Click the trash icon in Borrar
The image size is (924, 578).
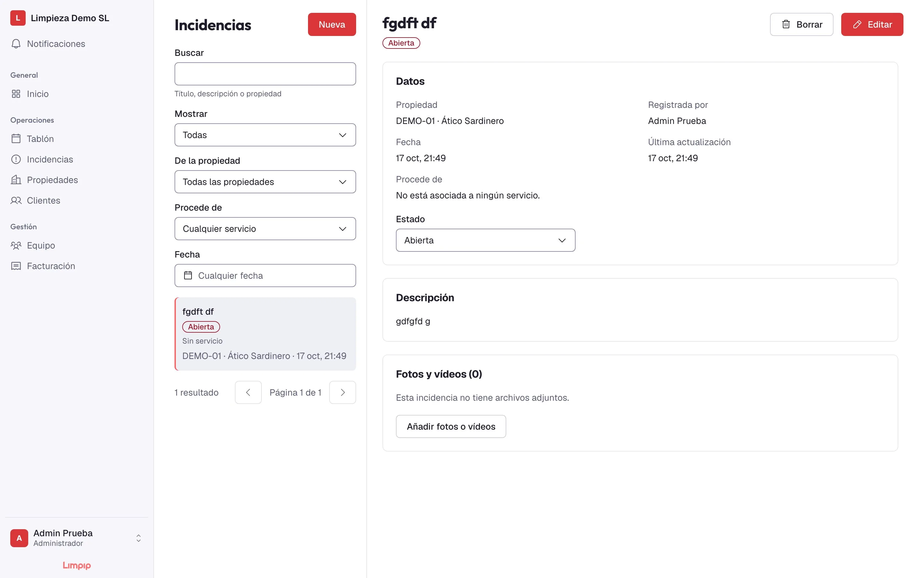coord(786,24)
